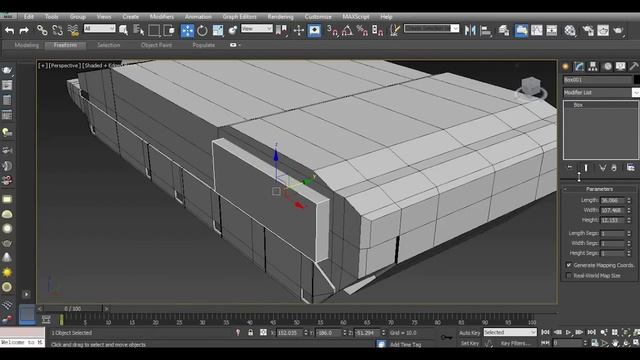640x360 pixels.
Task: Open the Populate ribbon tab
Action: click(204, 45)
